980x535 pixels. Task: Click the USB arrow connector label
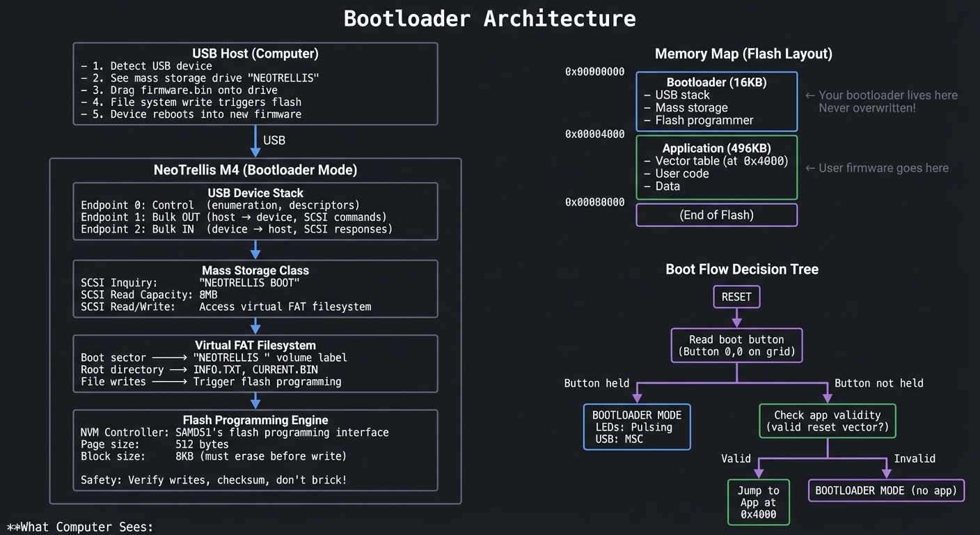274,140
